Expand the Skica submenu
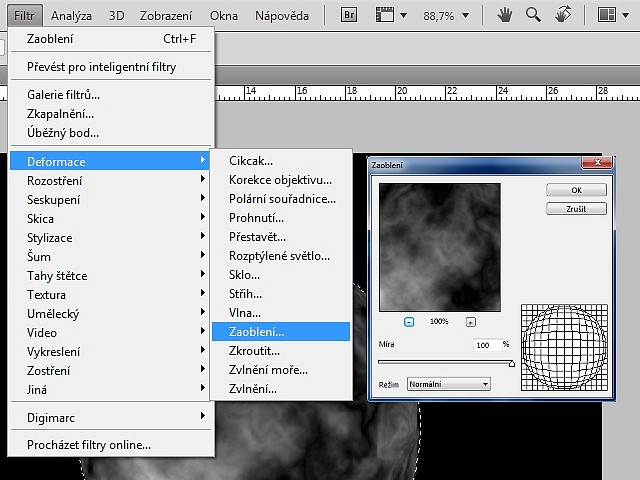This screenshot has height=480, width=640. tap(110, 219)
